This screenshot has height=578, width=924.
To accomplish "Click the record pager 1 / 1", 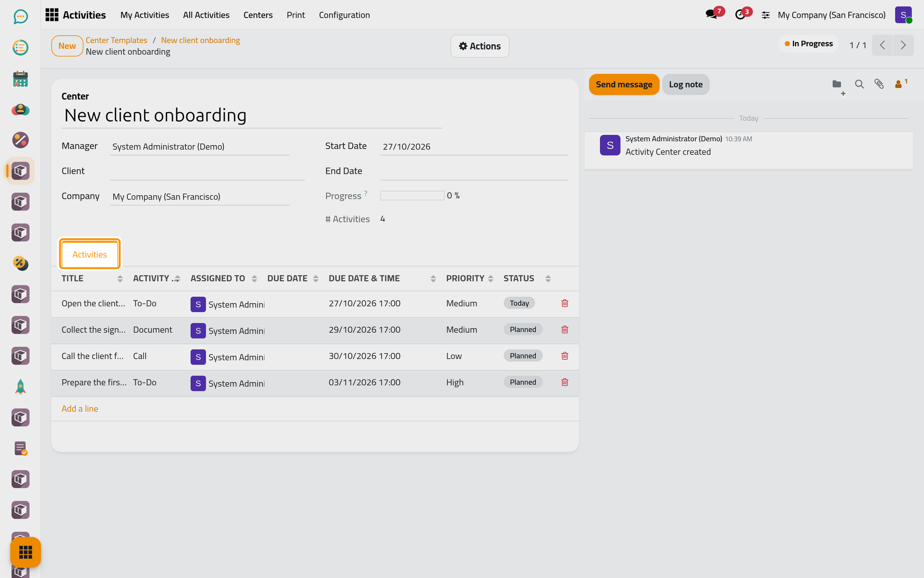I will click(x=858, y=45).
